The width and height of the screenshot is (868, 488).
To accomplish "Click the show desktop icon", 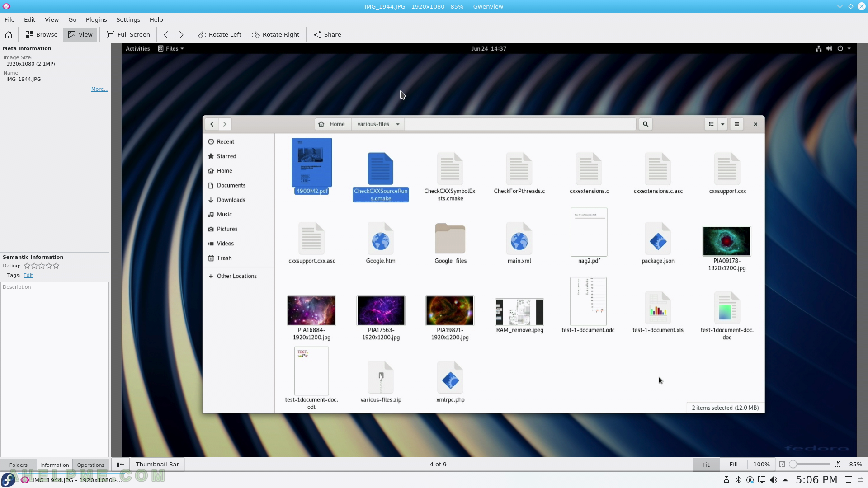I will pyautogui.click(x=849, y=480).
